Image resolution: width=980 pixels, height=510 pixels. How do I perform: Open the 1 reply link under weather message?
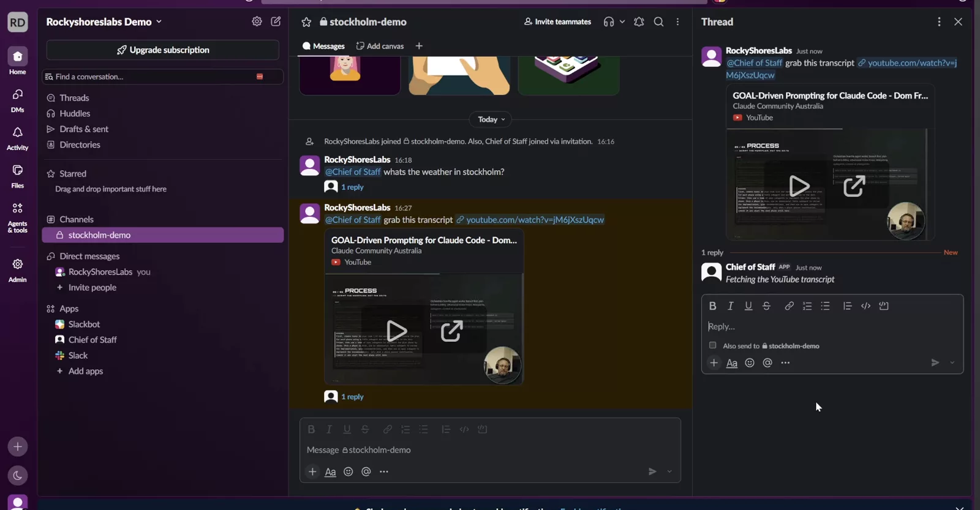pos(352,187)
